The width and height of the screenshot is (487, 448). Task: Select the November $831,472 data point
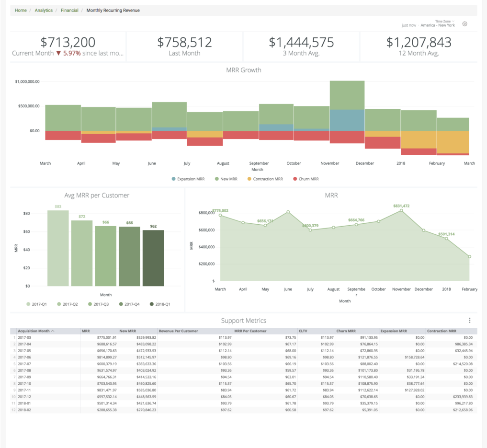pos(401,211)
